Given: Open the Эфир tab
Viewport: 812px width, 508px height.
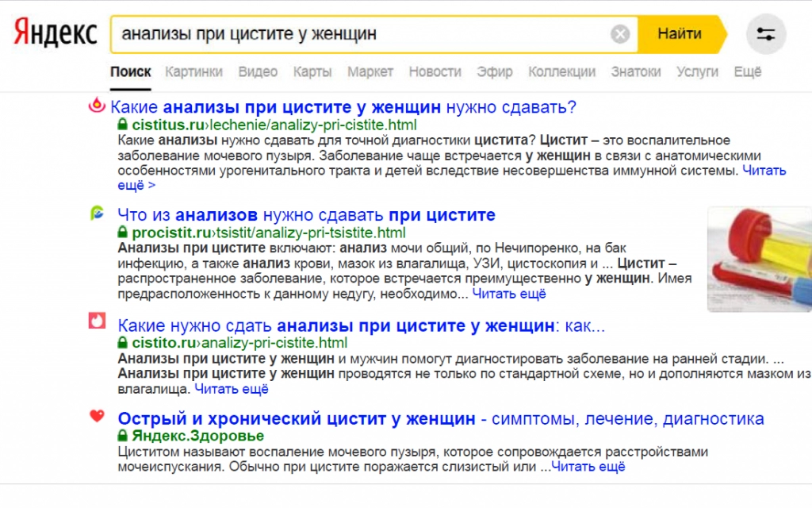Looking at the screenshot, I should [495, 71].
